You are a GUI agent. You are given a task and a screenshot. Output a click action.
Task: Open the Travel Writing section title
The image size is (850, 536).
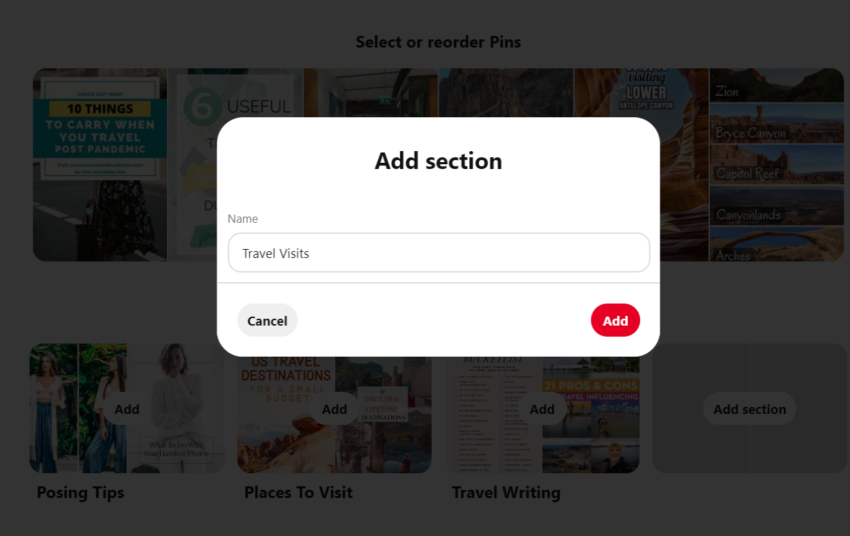click(506, 492)
